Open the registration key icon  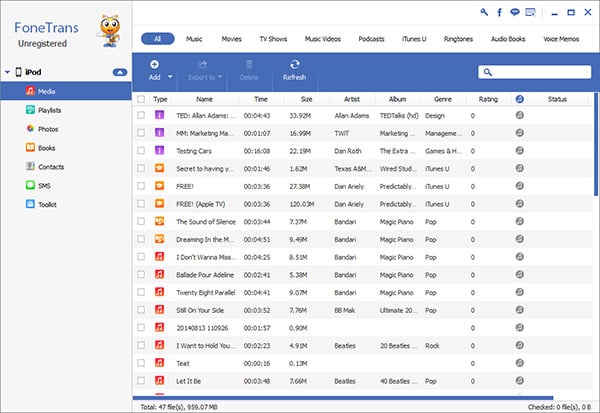(484, 12)
